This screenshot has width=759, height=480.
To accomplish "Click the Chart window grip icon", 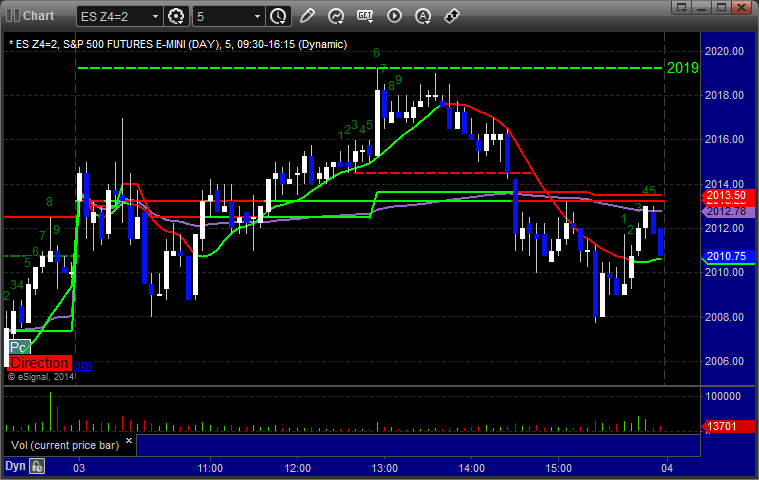I will 13,15.
